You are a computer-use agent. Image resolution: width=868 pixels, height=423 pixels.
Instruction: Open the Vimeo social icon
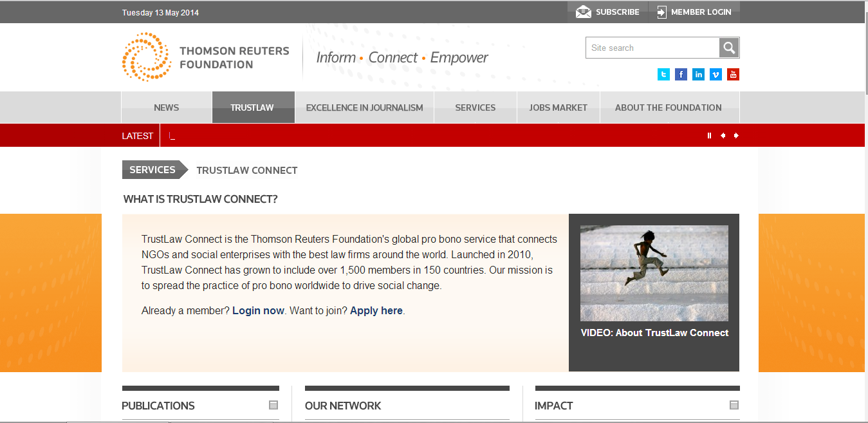(x=716, y=75)
